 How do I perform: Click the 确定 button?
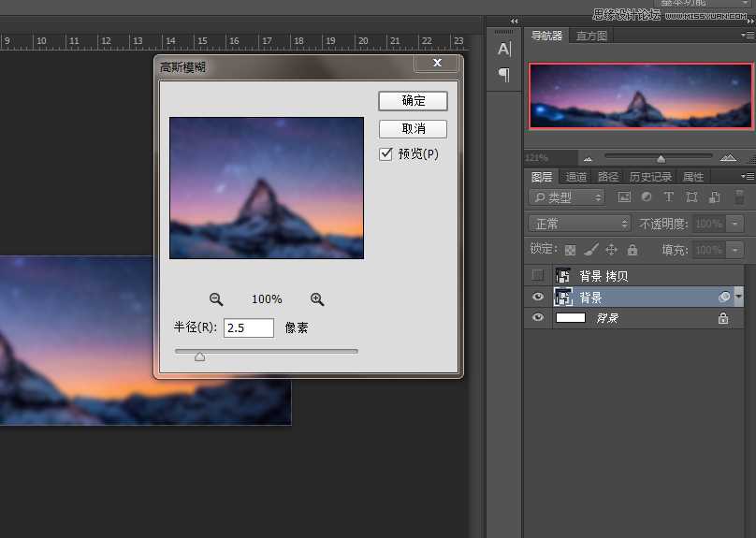click(x=413, y=101)
